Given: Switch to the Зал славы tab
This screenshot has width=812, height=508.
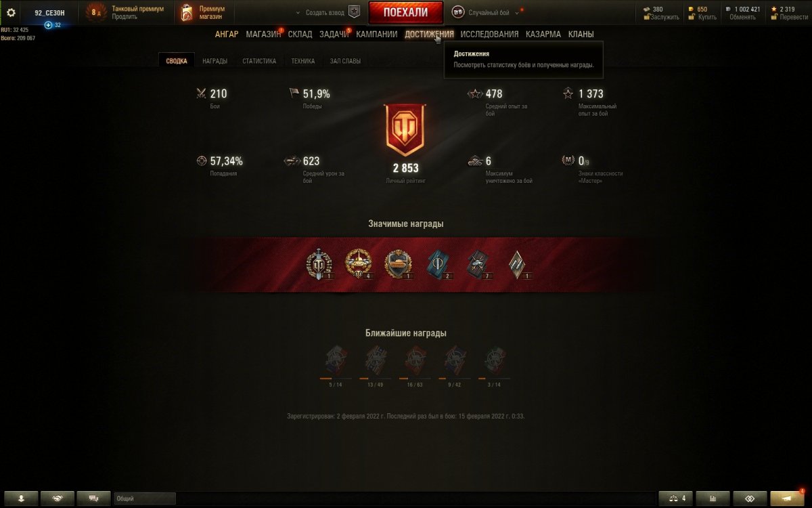Looking at the screenshot, I should [x=345, y=61].
